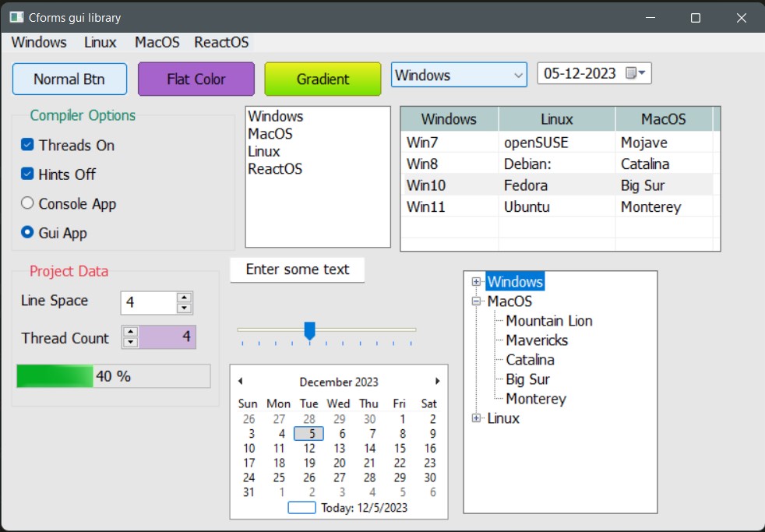The image size is (765, 532).
Task: Toggle the Hints Off checkbox
Action: click(x=27, y=174)
